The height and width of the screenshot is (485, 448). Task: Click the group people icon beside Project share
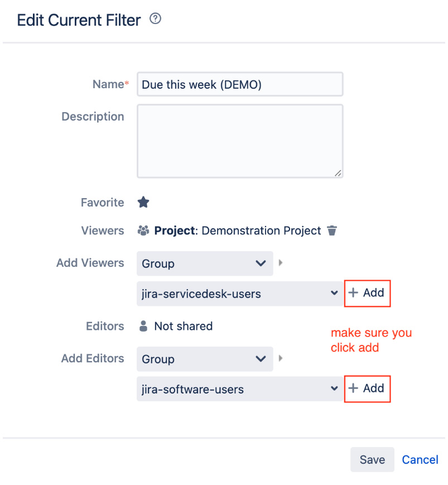pyautogui.click(x=143, y=231)
